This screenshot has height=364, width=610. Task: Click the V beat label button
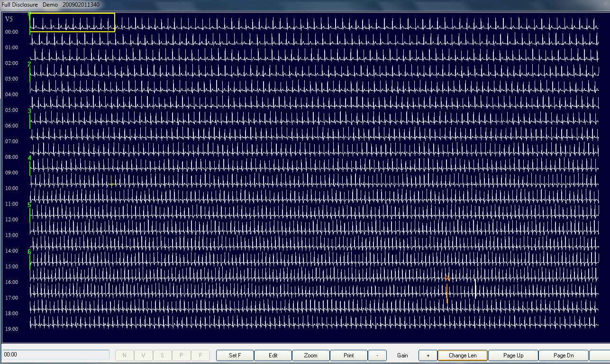click(143, 355)
